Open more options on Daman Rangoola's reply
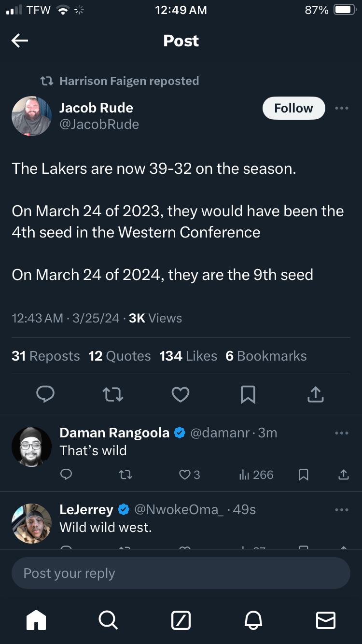This screenshot has width=362, height=644. click(x=341, y=433)
